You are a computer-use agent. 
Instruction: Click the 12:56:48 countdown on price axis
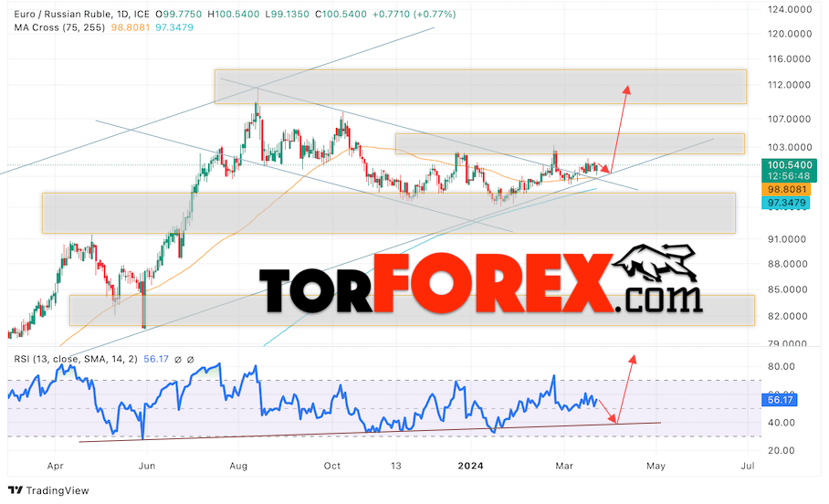(790, 176)
